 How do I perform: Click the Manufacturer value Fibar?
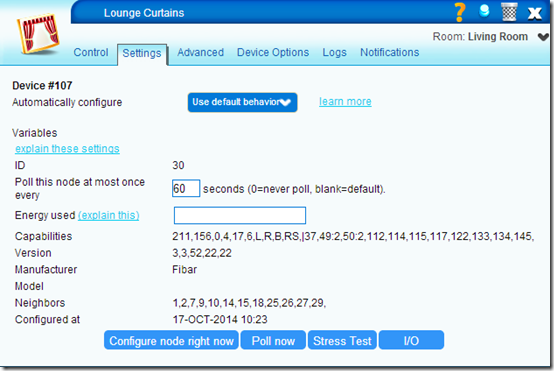click(x=184, y=270)
